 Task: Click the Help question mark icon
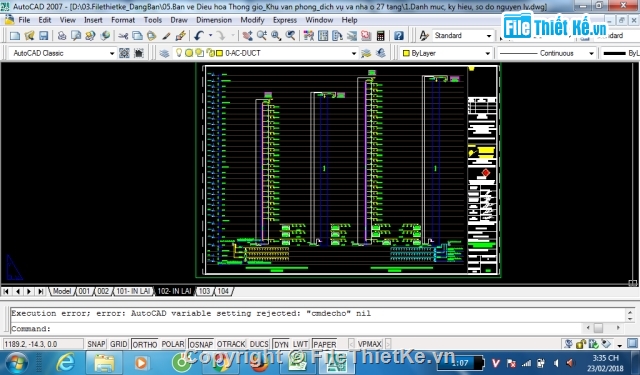click(x=399, y=36)
